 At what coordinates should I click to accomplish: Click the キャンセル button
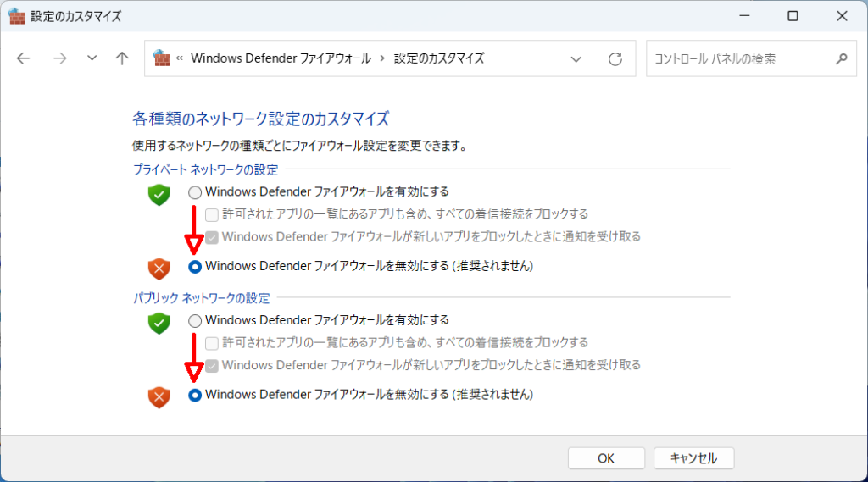(693, 458)
